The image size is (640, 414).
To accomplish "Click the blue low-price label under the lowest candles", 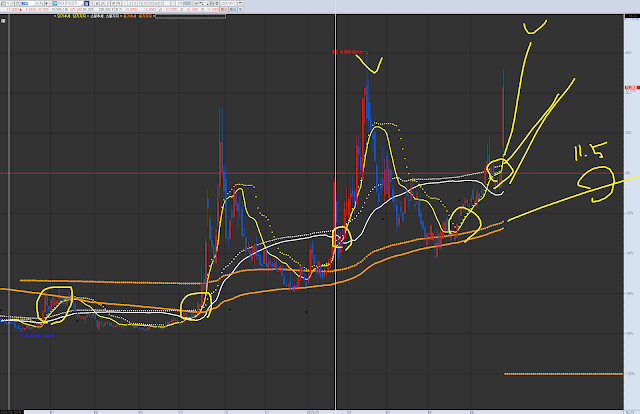I will (x=38, y=336).
